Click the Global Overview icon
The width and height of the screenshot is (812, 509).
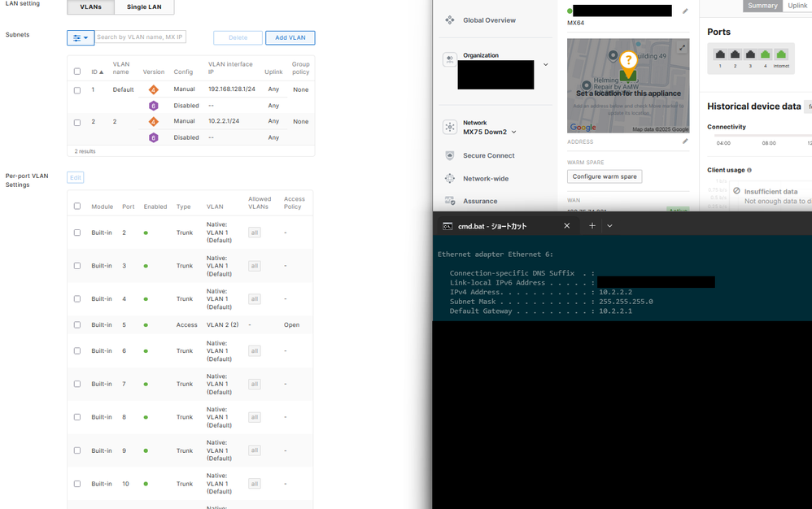click(x=450, y=20)
